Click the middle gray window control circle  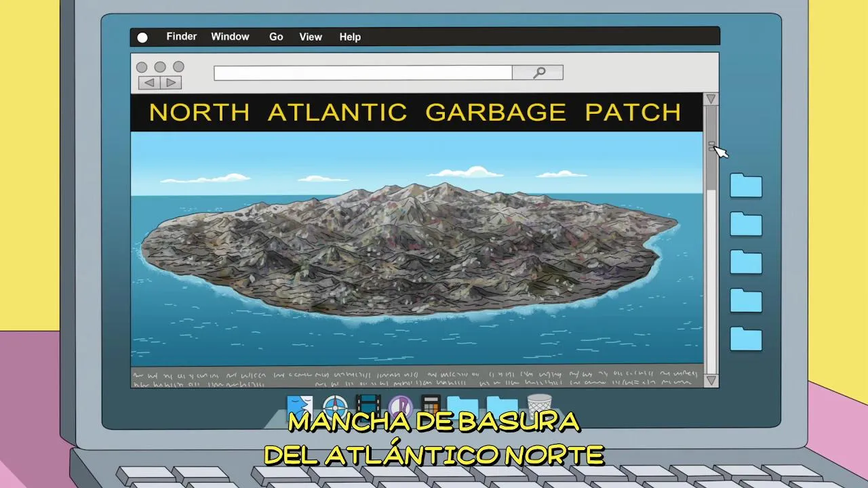[160, 67]
